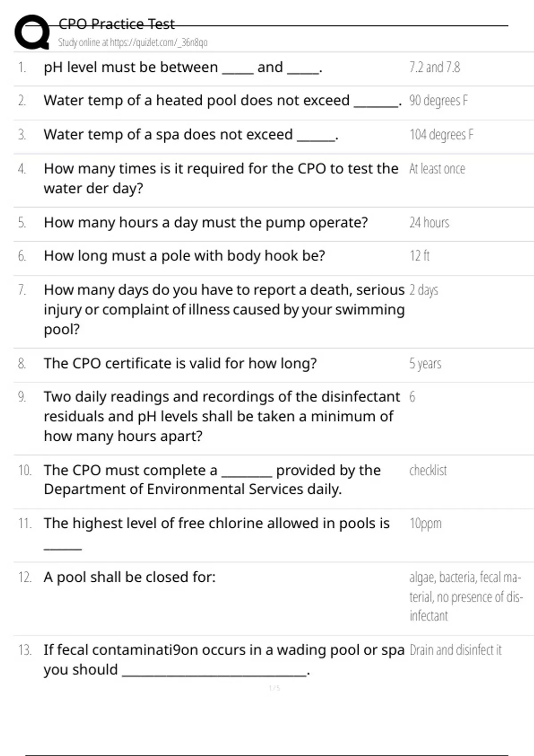Select question 9 about daily readings
The width and height of the screenshot is (534, 756).
pyautogui.click(x=222, y=416)
